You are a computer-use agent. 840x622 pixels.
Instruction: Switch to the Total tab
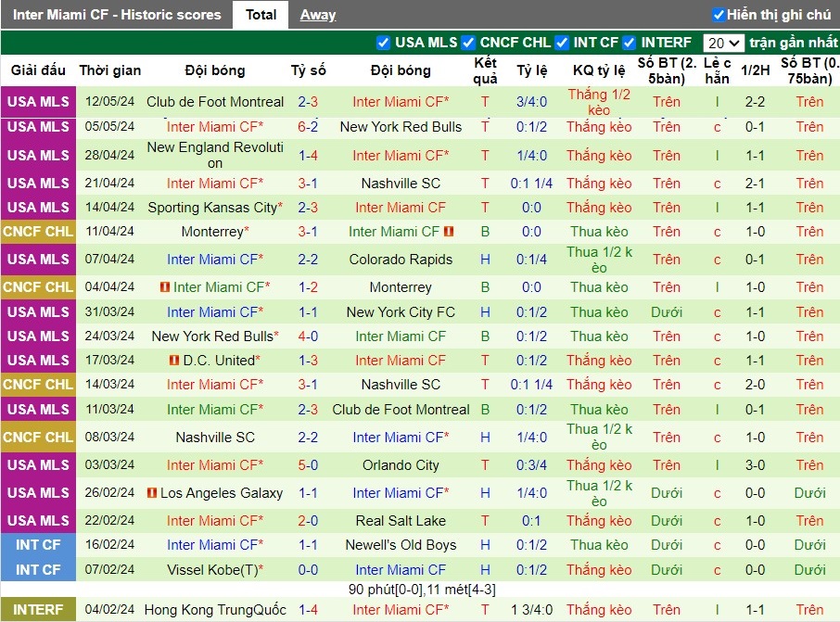click(x=261, y=15)
